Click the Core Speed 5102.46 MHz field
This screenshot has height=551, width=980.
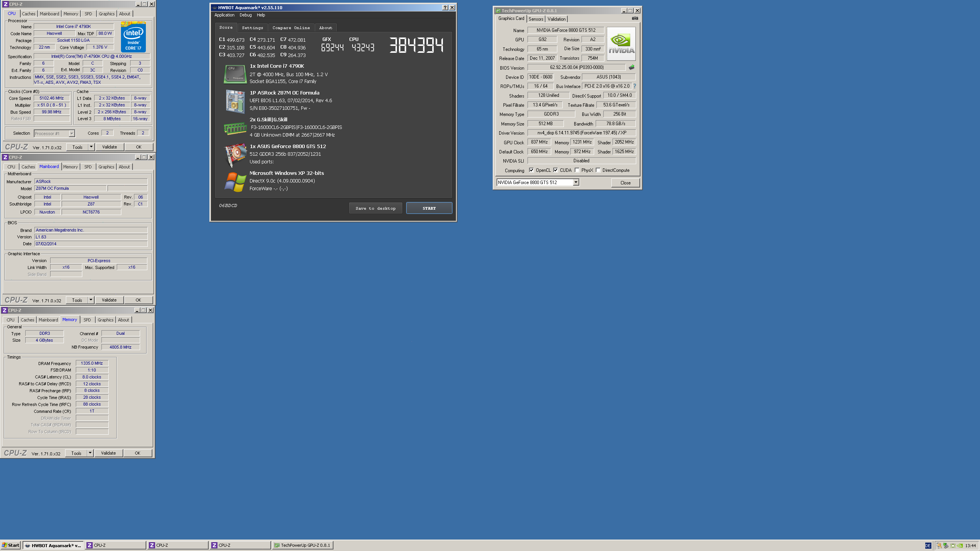pos(52,98)
